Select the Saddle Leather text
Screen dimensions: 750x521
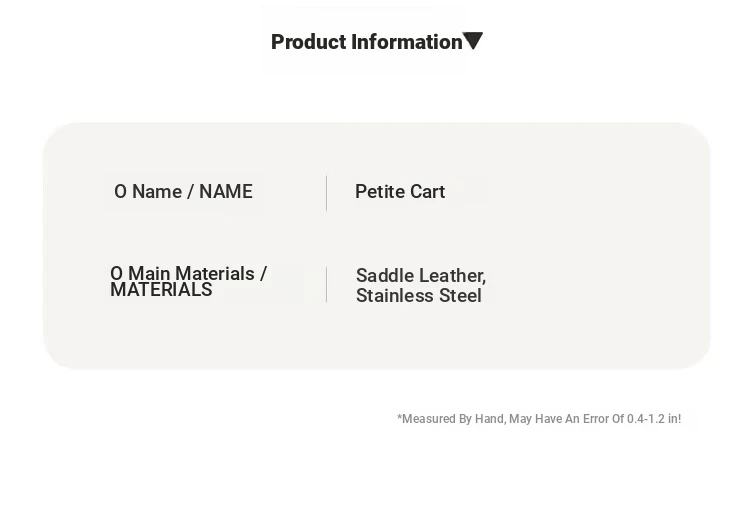[x=421, y=276]
